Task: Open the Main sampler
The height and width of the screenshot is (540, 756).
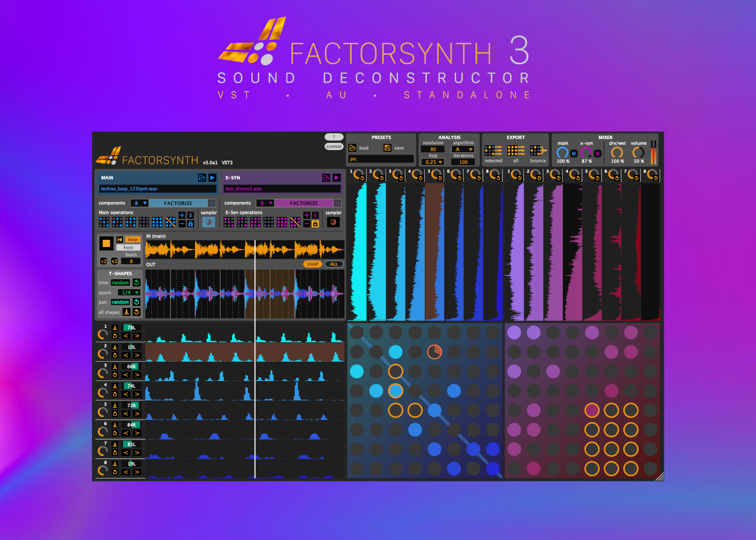Action: tap(208, 222)
